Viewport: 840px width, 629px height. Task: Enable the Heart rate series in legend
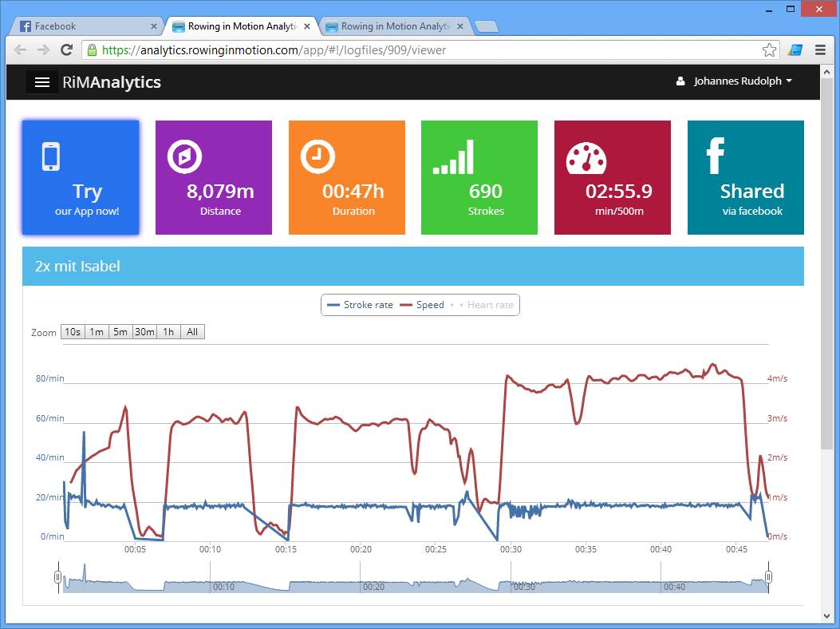[x=482, y=305]
